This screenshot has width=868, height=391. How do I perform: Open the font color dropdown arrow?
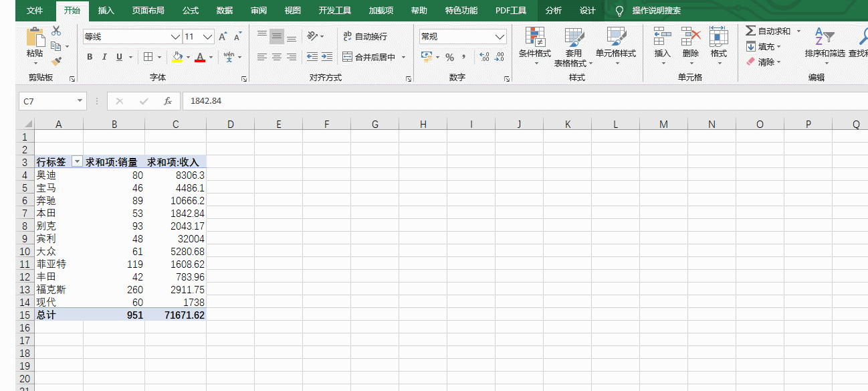[211, 58]
